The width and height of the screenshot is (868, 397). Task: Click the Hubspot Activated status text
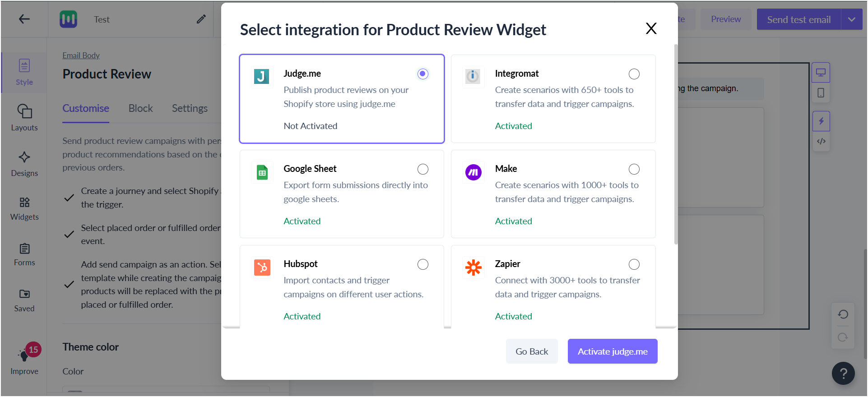pyautogui.click(x=302, y=316)
